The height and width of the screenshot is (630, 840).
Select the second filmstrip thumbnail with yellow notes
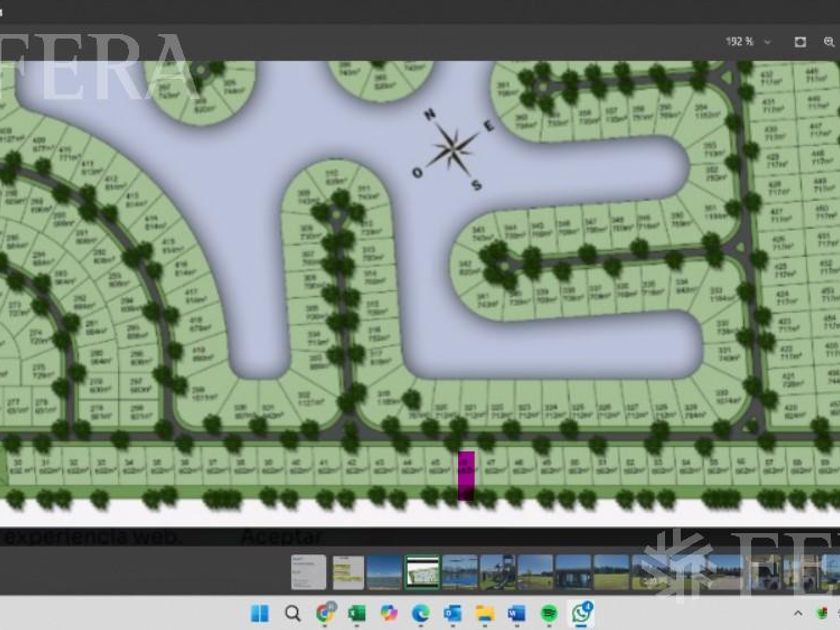point(348,572)
